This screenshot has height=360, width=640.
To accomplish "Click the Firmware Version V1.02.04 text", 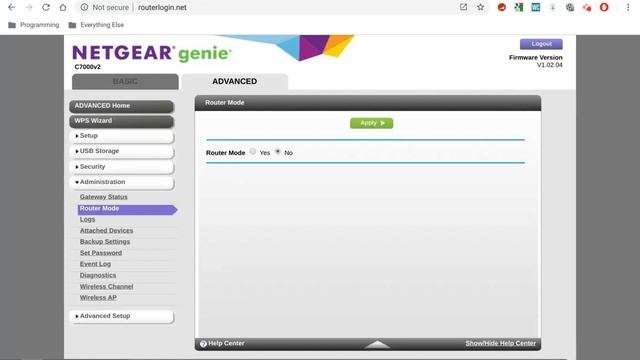I will point(536,61).
